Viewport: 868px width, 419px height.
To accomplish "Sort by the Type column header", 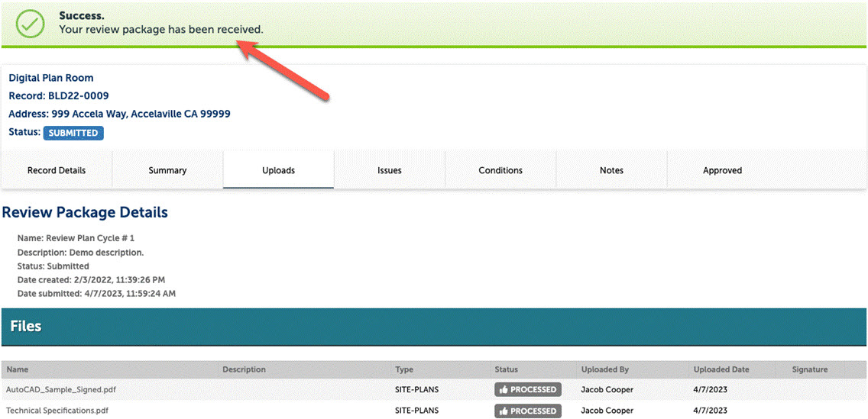I will click(x=404, y=369).
